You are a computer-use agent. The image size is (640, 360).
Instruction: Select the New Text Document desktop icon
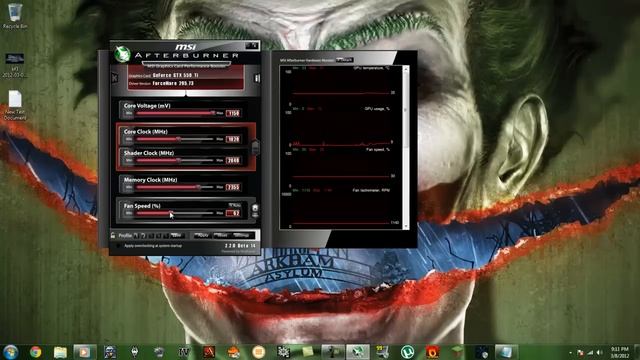(x=15, y=105)
